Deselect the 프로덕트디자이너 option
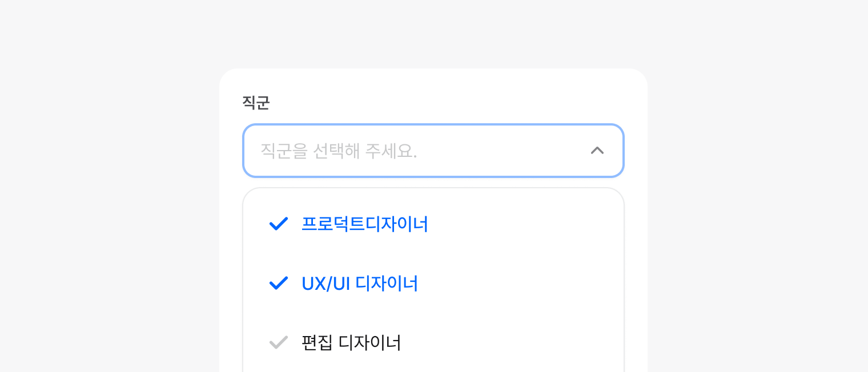 pyautogui.click(x=364, y=224)
